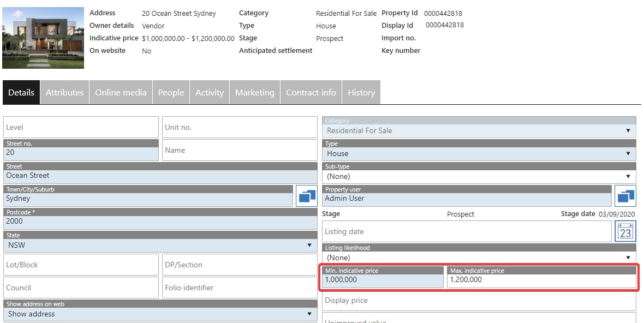Open the Show address on web dropdown

160,314
